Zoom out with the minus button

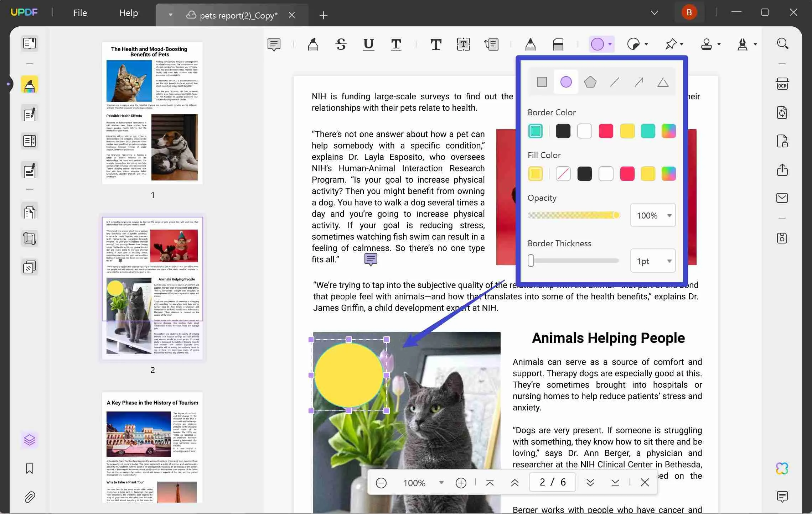(x=381, y=483)
